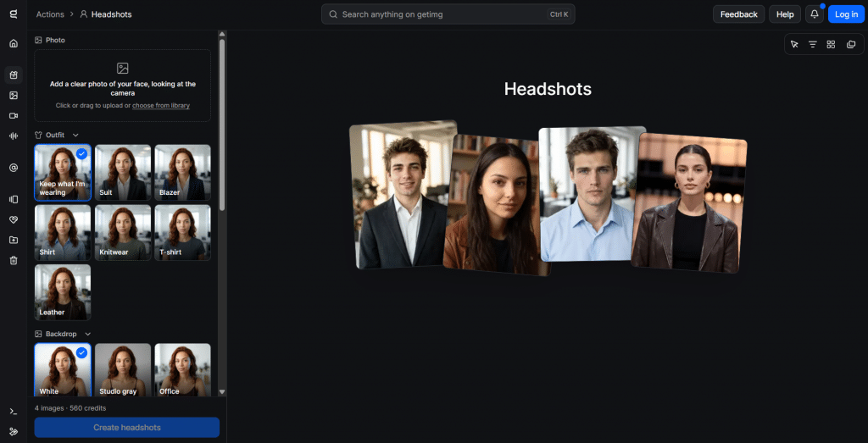Open the Feedback button
The image size is (868, 443).
tap(738, 14)
